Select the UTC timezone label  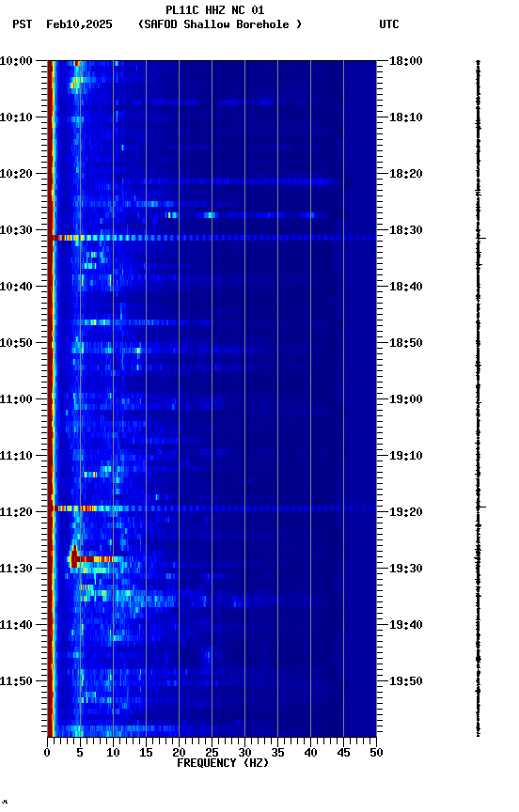point(389,24)
